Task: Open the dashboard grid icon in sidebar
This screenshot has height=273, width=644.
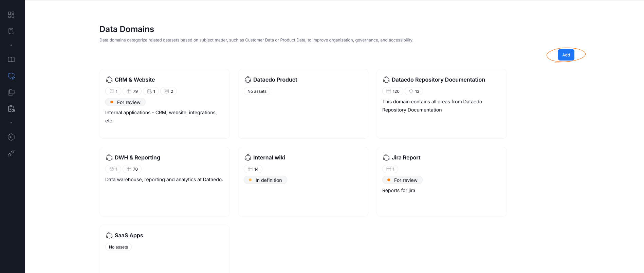Action: (x=11, y=15)
